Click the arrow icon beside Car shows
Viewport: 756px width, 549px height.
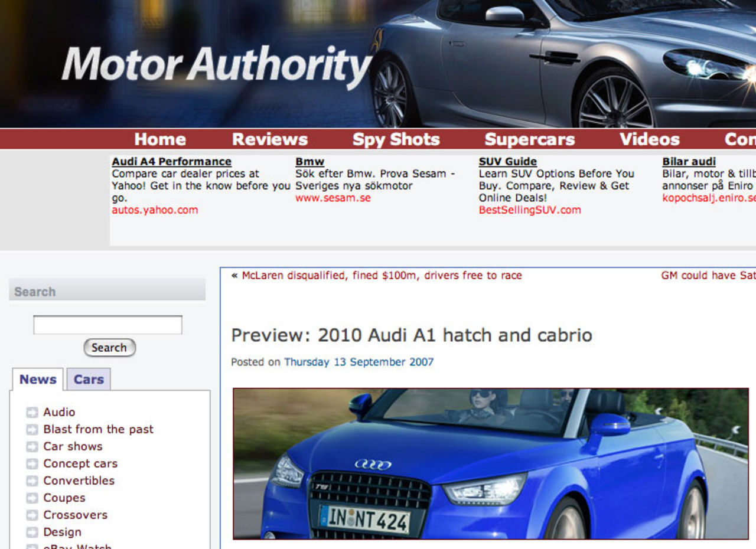[31, 446]
